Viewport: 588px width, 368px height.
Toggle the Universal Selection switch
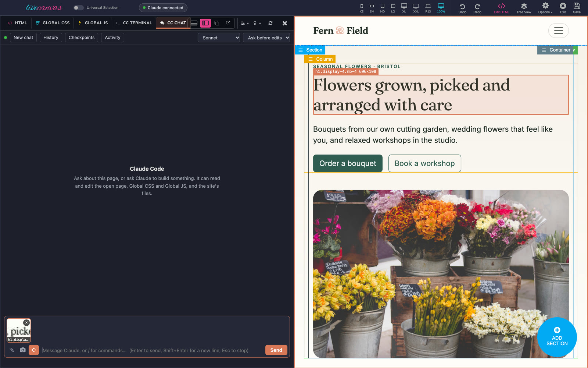coord(78,8)
